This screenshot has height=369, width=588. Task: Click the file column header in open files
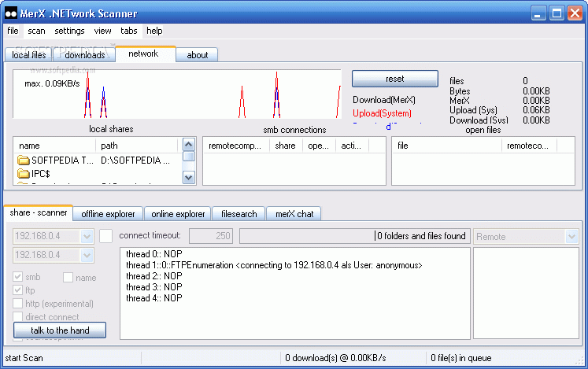(447, 146)
